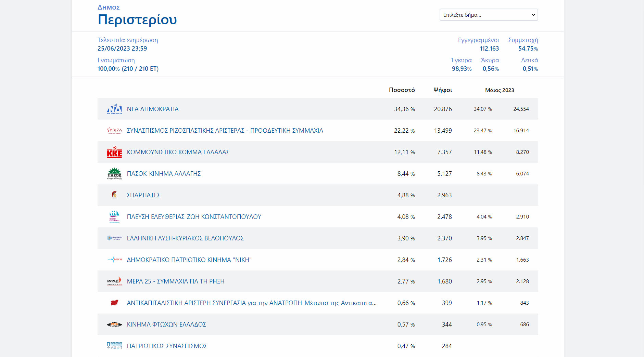Click the red KKE party logo
Viewport: 644px width, 357px height.
[114, 152]
